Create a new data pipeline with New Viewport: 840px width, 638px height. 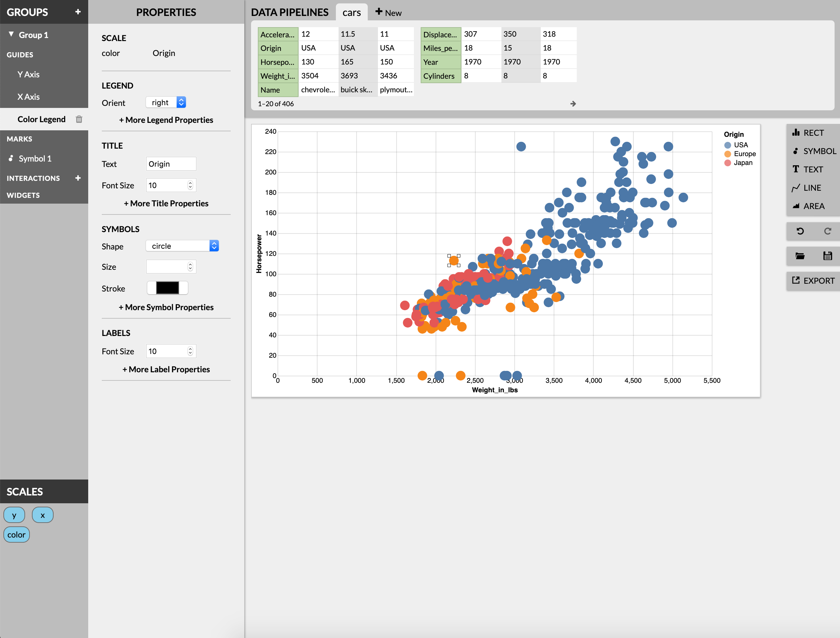388,12
